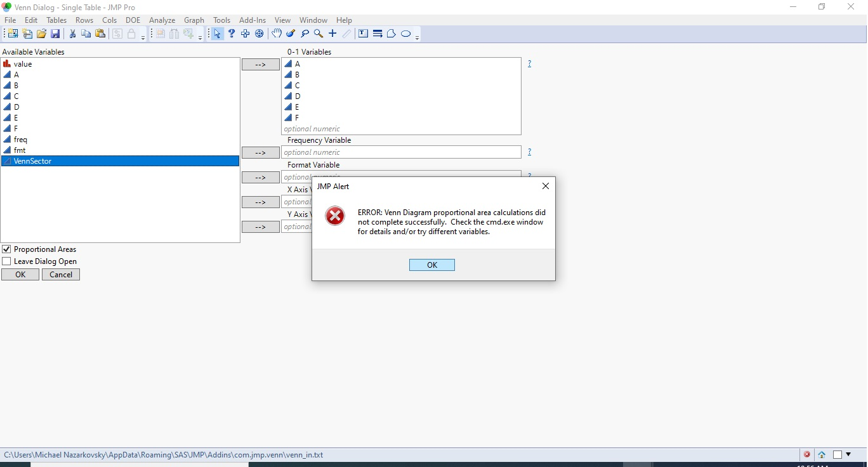The height and width of the screenshot is (467, 868).
Task: Toggle the Proportional Areas checkbox
Action: [6, 249]
